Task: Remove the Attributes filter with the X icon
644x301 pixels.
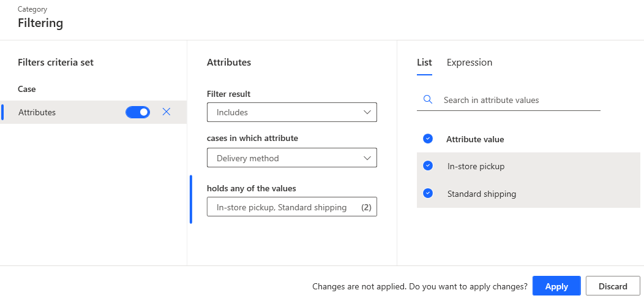Action: [x=166, y=112]
